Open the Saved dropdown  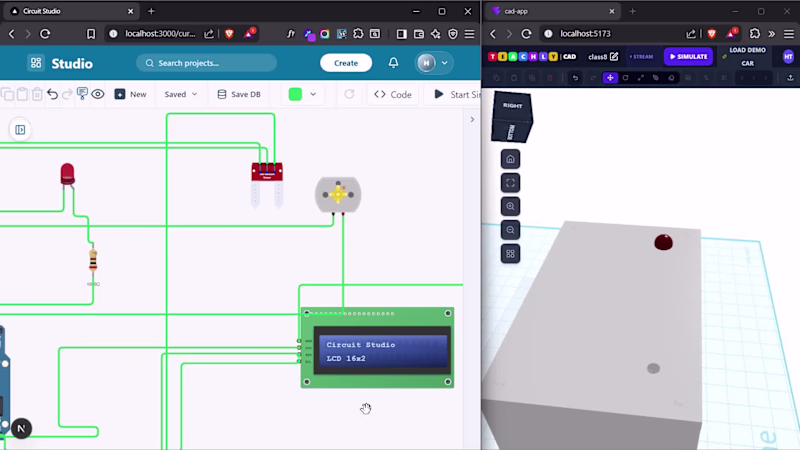(x=181, y=94)
